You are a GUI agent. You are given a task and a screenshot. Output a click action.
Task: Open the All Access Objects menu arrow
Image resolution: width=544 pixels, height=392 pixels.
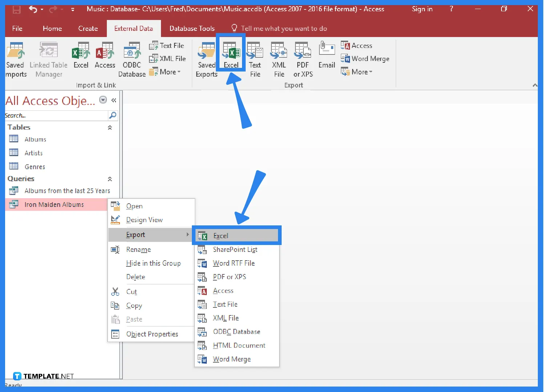click(103, 100)
